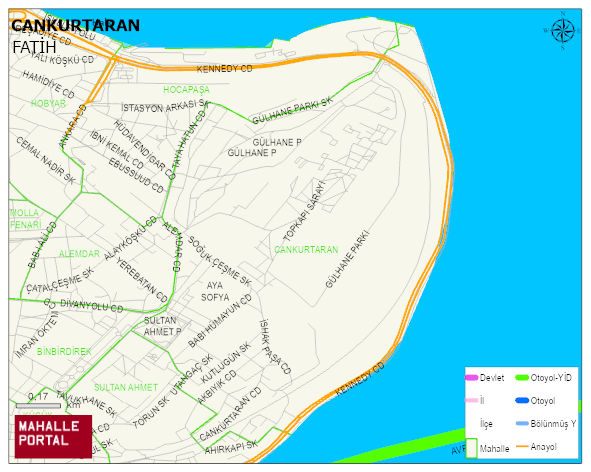Click the ALEMDAR neighborhood label
This screenshot has height=472, width=591.
[x=79, y=253]
